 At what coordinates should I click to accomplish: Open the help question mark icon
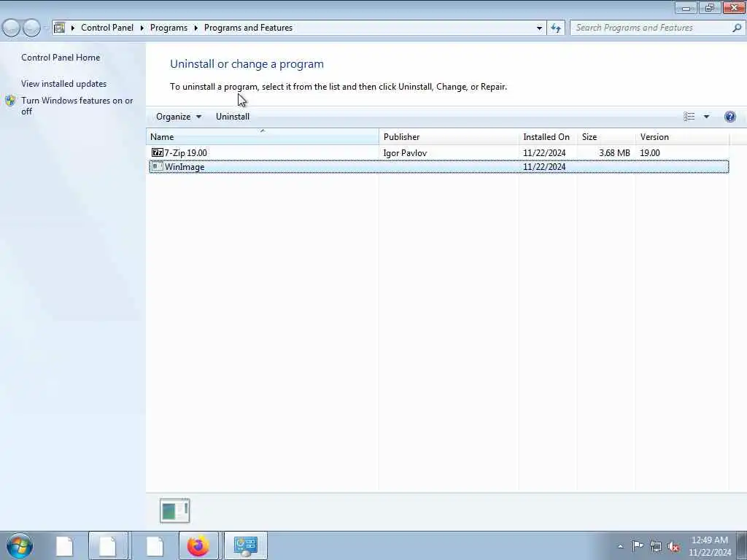[x=729, y=117]
